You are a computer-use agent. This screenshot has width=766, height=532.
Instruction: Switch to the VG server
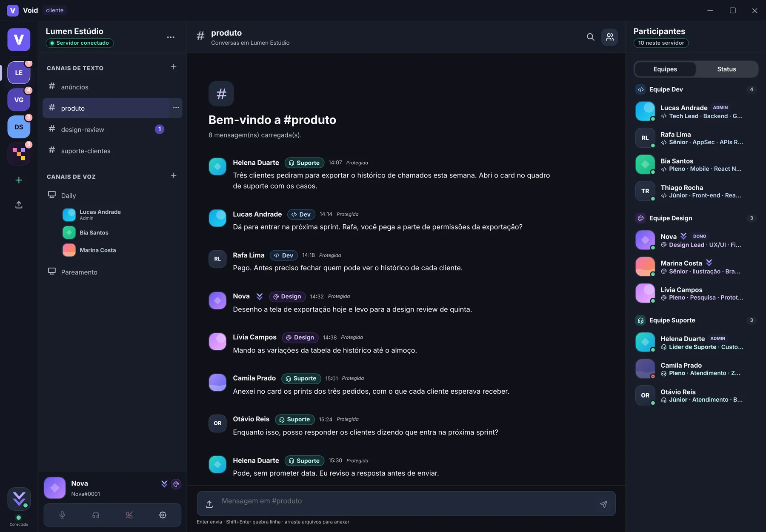[19, 100]
